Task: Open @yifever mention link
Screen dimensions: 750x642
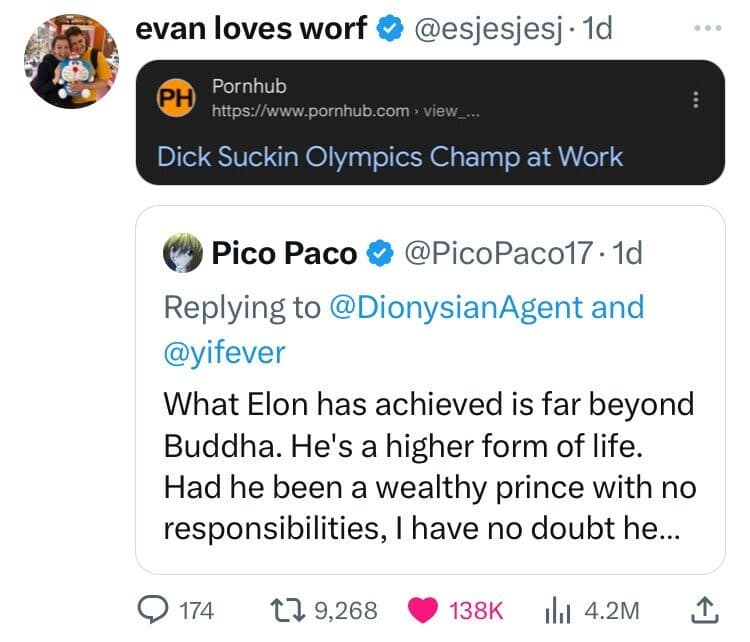Action: (225, 351)
